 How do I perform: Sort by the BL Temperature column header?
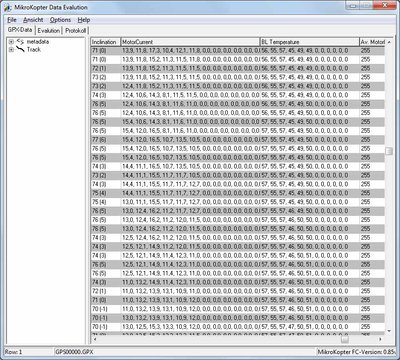(309, 42)
